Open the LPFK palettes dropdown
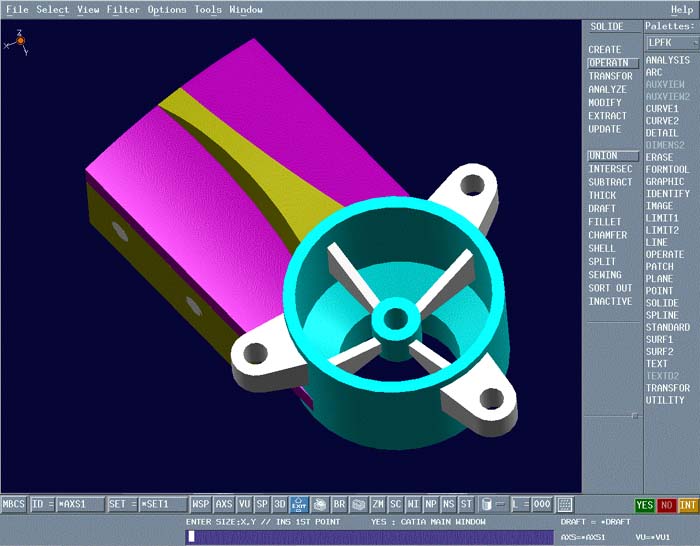 (x=669, y=43)
